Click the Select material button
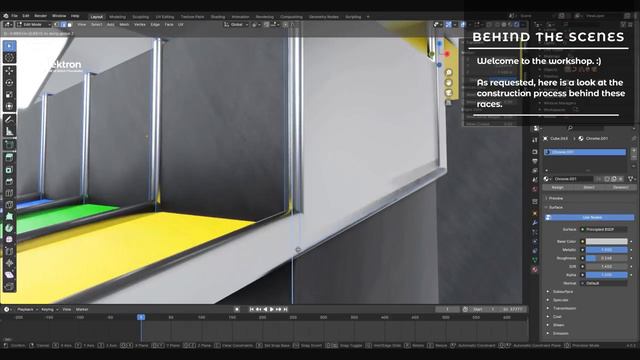Screen dimensions: 640x360 (x=589, y=187)
